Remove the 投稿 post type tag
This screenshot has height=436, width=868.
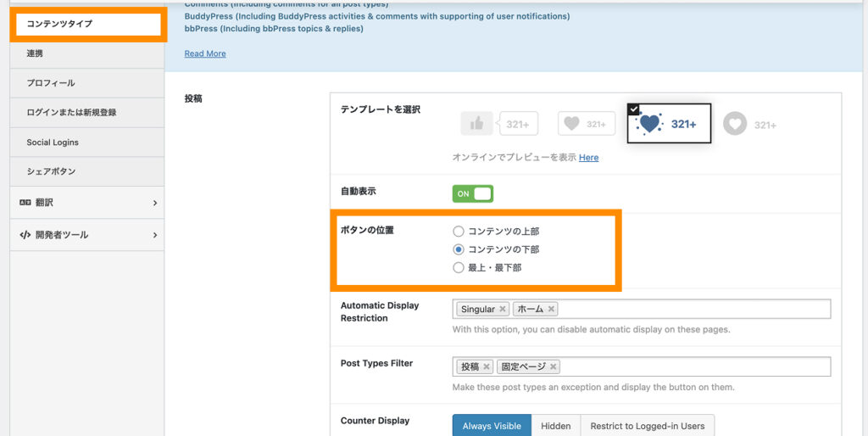click(x=487, y=367)
